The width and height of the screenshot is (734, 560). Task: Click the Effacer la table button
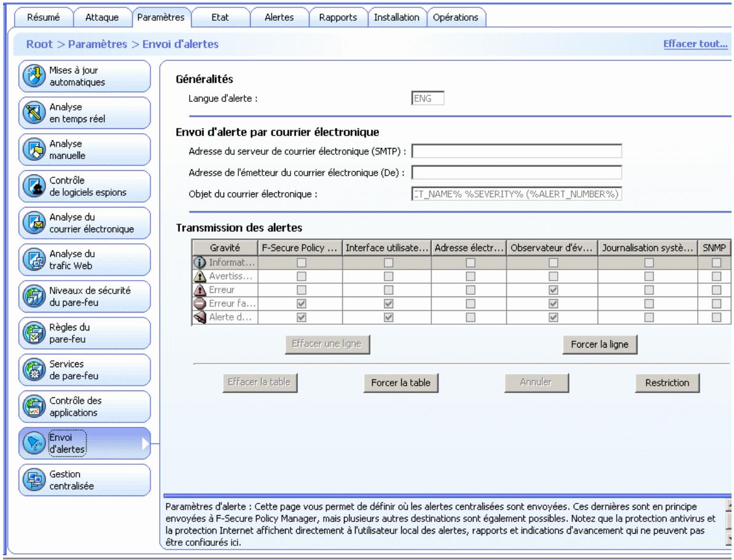click(259, 382)
